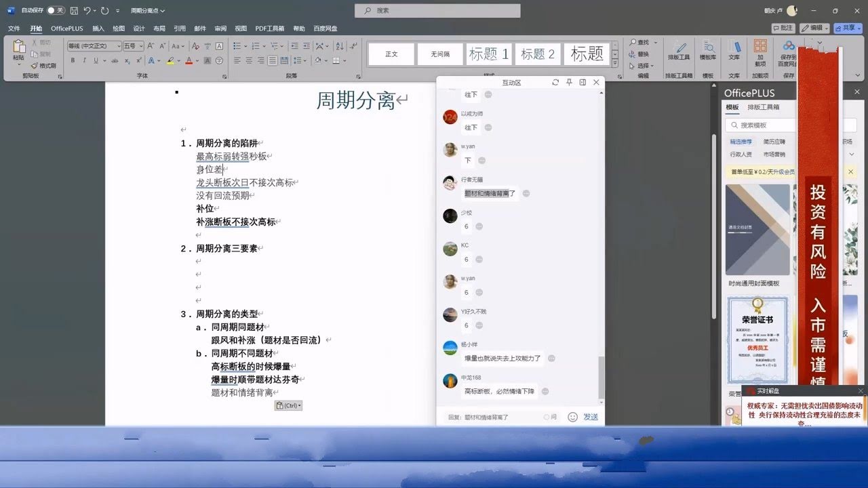Screen dimensions: 868x488
Task: Pin the 互动区 chat panel
Action: pyautogui.click(x=569, y=82)
